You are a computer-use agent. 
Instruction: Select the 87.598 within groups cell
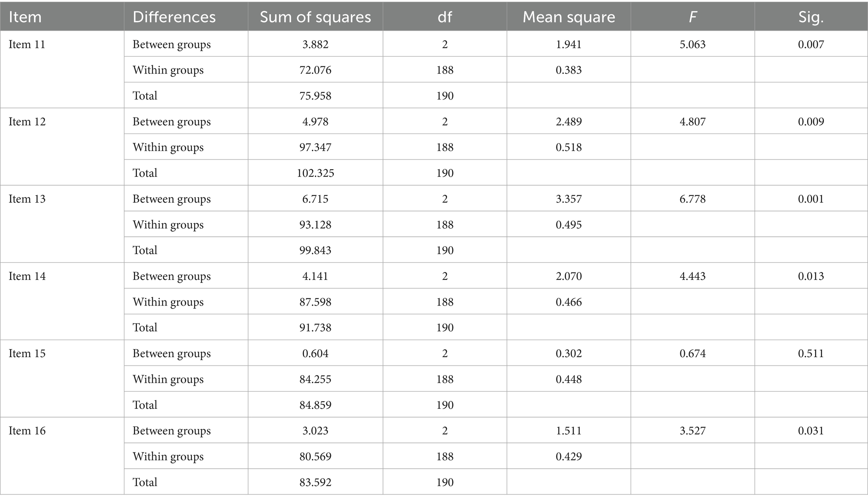[x=315, y=302]
